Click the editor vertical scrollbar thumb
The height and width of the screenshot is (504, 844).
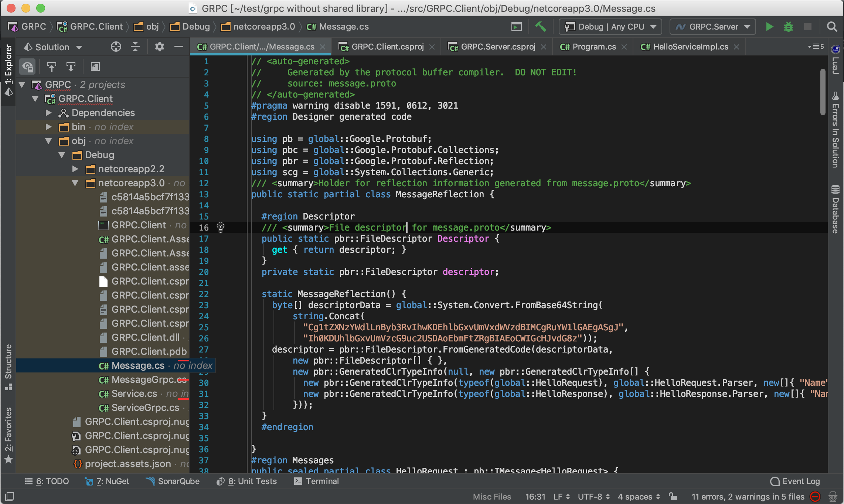[x=822, y=92]
